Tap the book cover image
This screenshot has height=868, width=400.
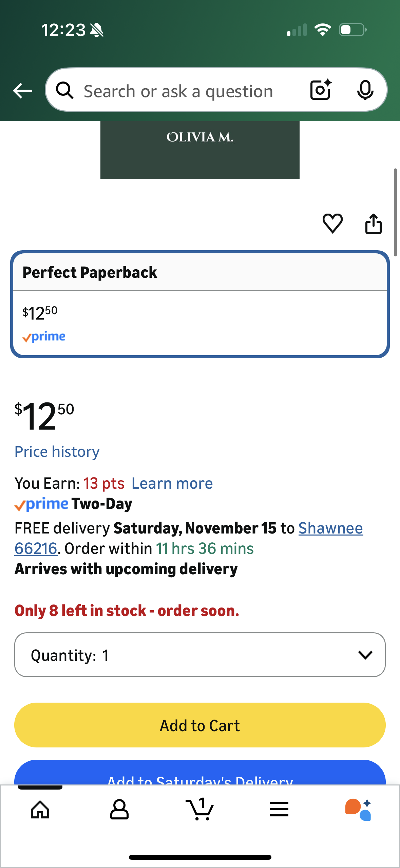tap(200, 150)
